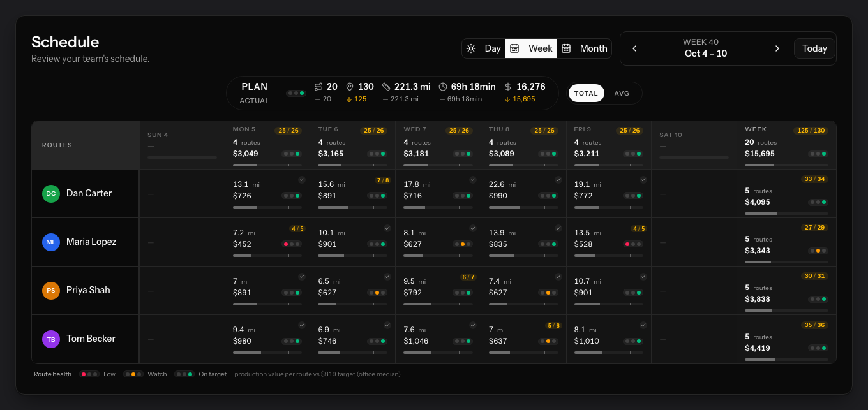Open Maria Lopez's row
The width and height of the screenshot is (868, 410).
(x=86, y=242)
